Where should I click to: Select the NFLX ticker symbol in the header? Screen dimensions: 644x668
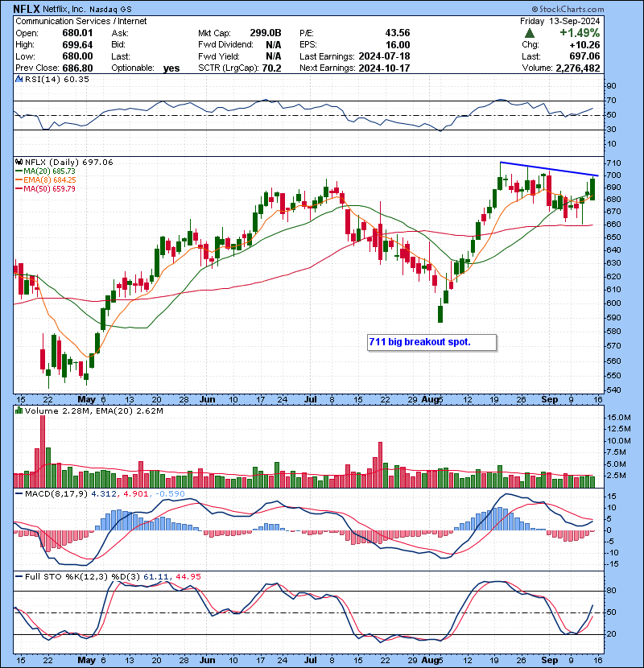[x=27, y=9]
